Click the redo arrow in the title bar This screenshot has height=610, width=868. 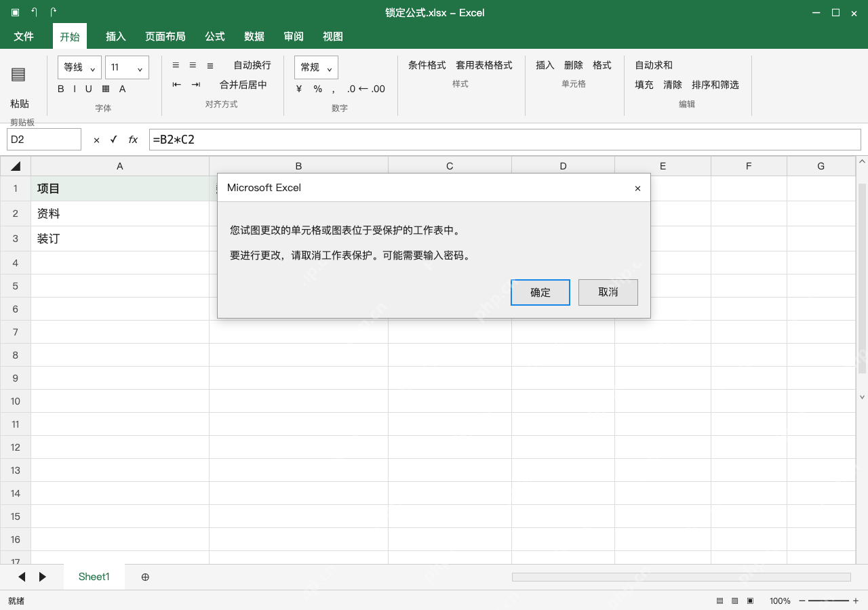coord(54,12)
